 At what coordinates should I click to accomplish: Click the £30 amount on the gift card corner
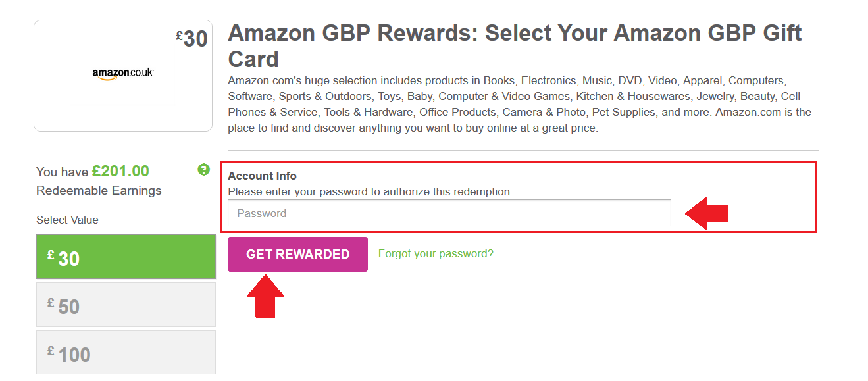click(191, 39)
